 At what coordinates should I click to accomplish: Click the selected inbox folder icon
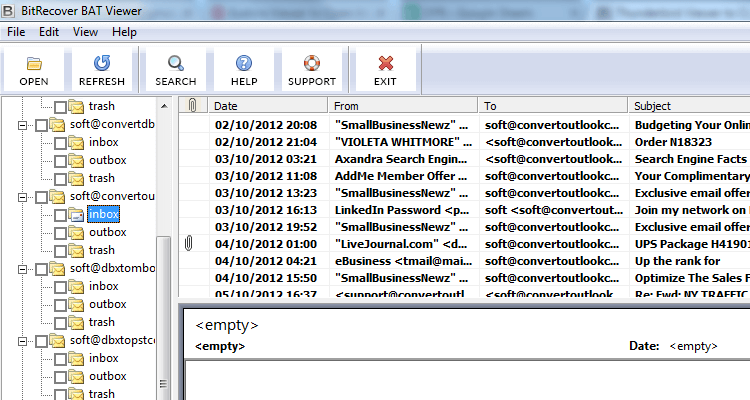[x=76, y=215]
